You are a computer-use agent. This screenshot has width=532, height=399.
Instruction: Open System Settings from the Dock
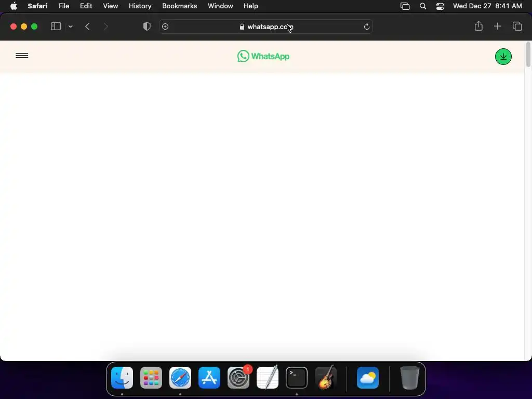[x=238, y=378]
